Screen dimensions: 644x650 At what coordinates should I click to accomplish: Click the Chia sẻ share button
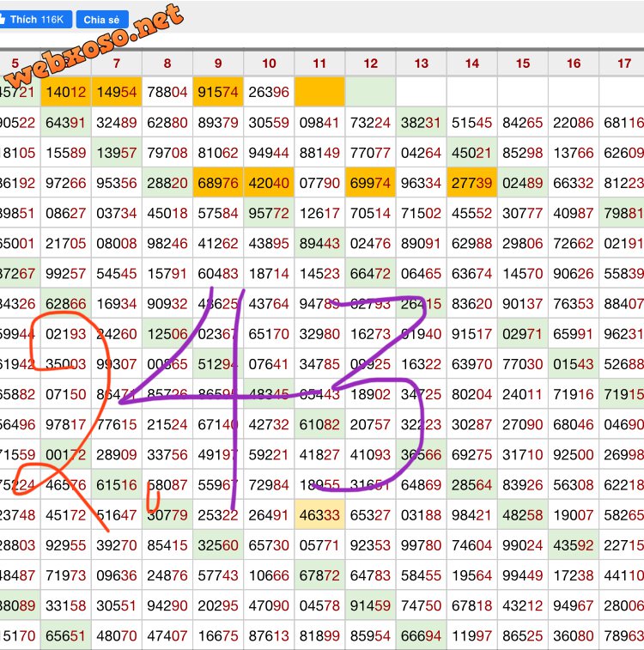tap(101, 19)
